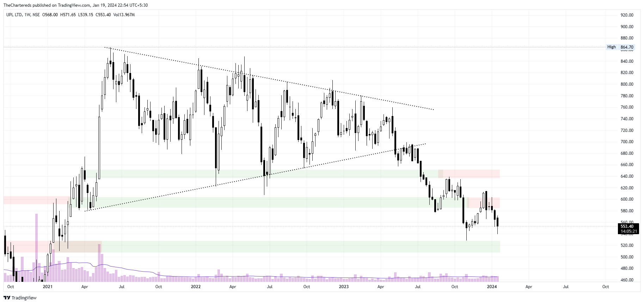
Task: Click the high value H571.65
Action: click(x=68, y=15)
